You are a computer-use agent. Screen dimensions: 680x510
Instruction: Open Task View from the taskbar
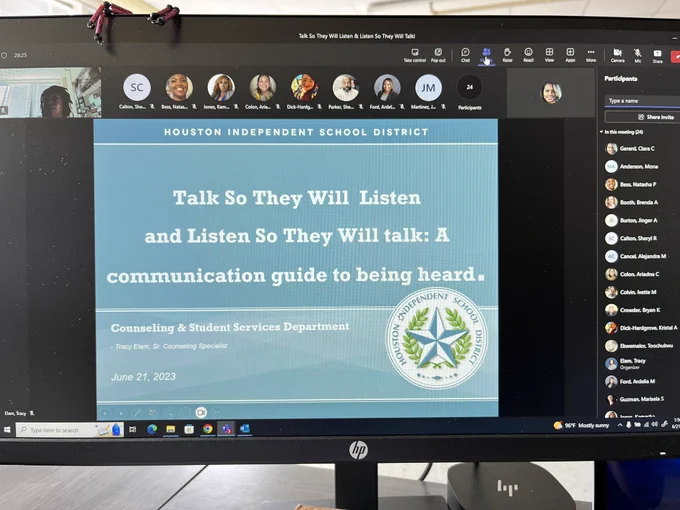coord(133,429)
